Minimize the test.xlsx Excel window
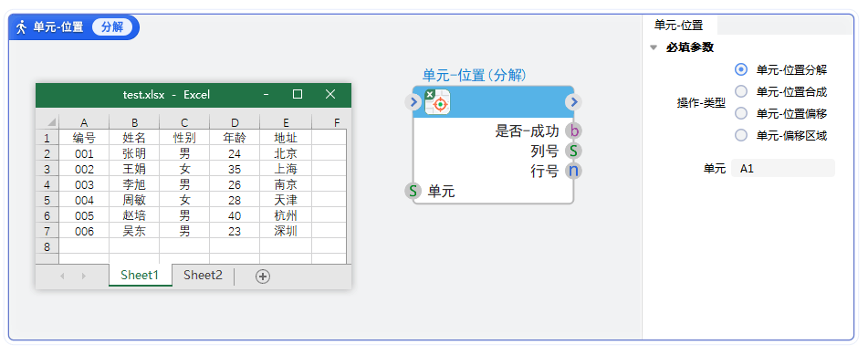Image resolution: width=868 pixels, height=355 pixels. [x=267, y=95]
